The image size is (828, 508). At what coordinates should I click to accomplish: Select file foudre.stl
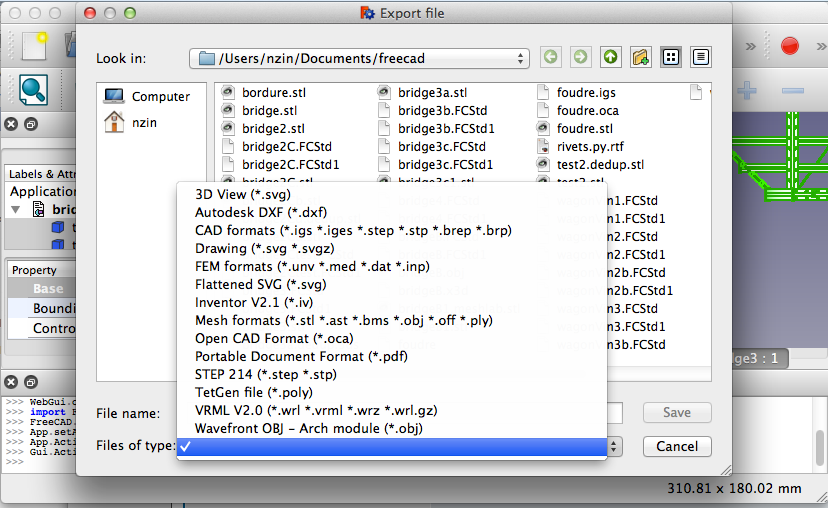[575, 128]
